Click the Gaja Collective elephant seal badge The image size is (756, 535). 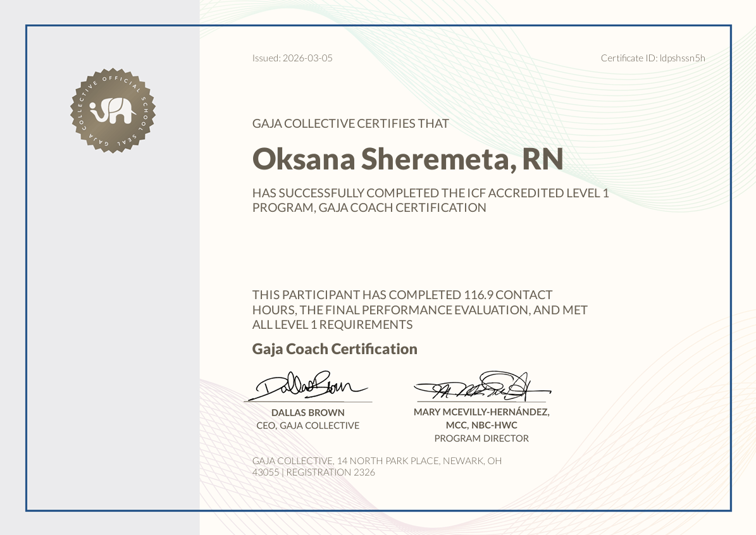(x=113, y=111)
